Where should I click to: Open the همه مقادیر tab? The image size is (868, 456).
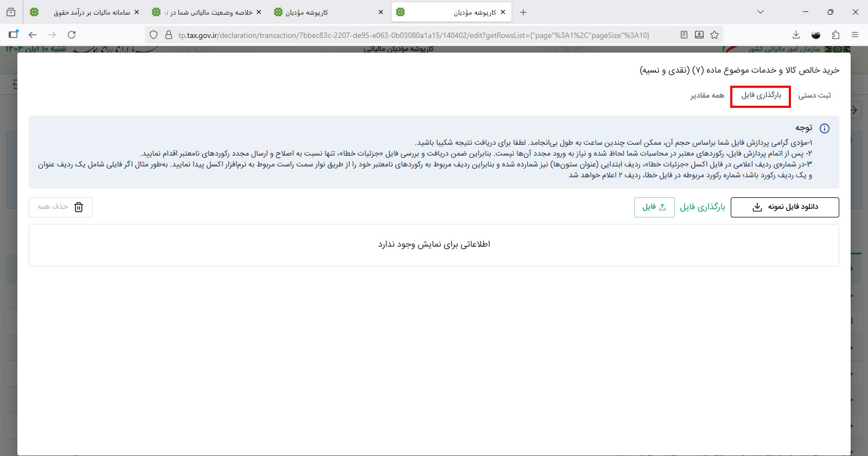pyautogui.click(x=707, y=95)
